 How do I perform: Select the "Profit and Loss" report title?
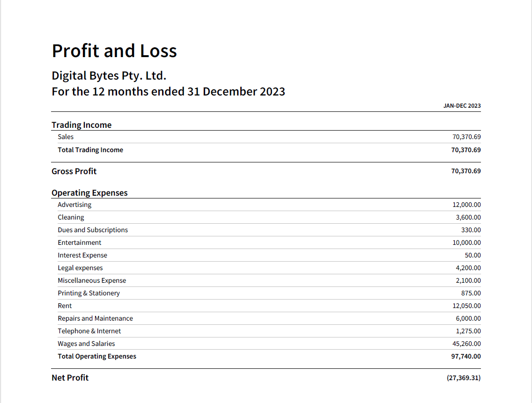[114, 51]
